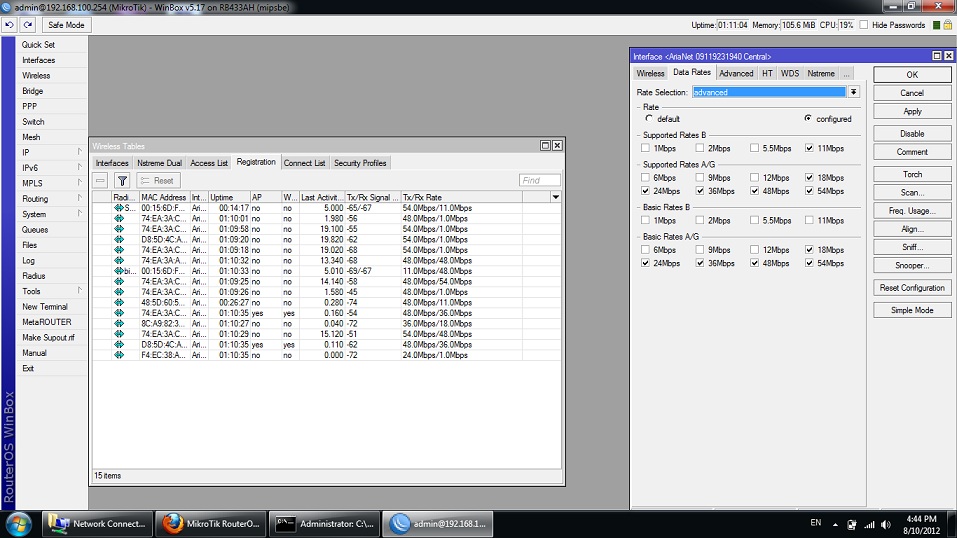Image resolution: width=957 pixels, height=538 pixels.
Task: Click the Reset Configuration button
Action: coord(911,288)
